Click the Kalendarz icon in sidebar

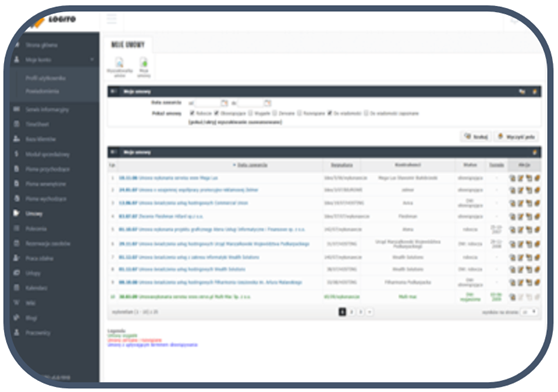click(17, 287)
